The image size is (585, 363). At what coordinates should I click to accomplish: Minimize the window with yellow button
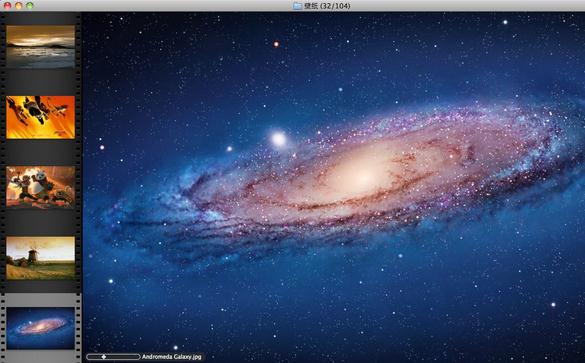click(x=18, y=6)
